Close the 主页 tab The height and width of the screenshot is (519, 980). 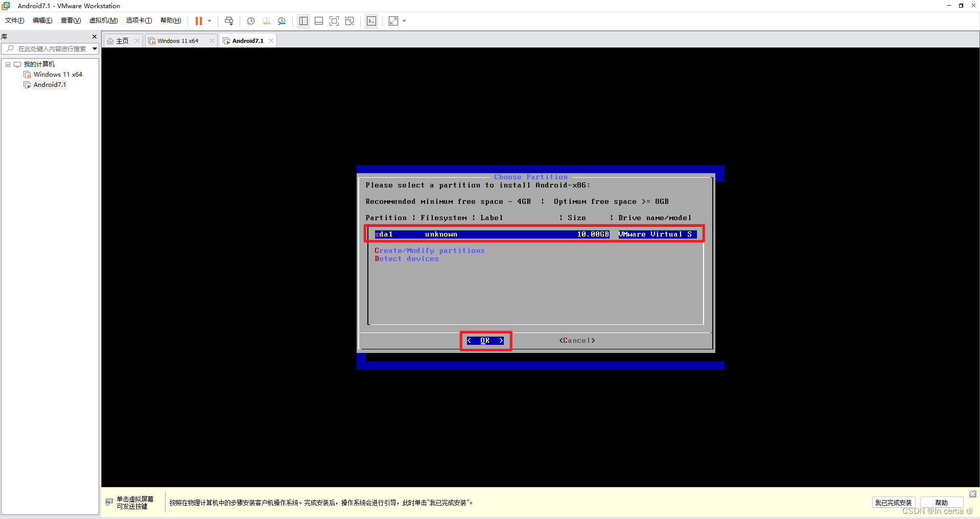137,41
